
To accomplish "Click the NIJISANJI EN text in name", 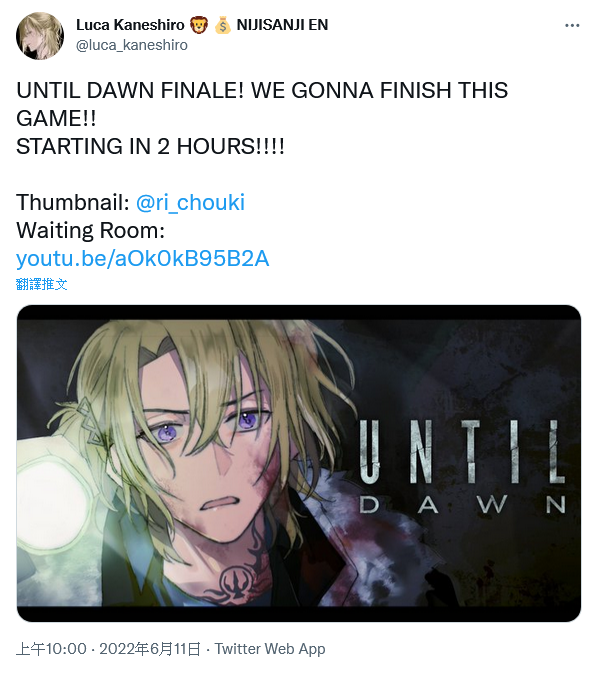I will pyautogui.click(x=282, y=25).
